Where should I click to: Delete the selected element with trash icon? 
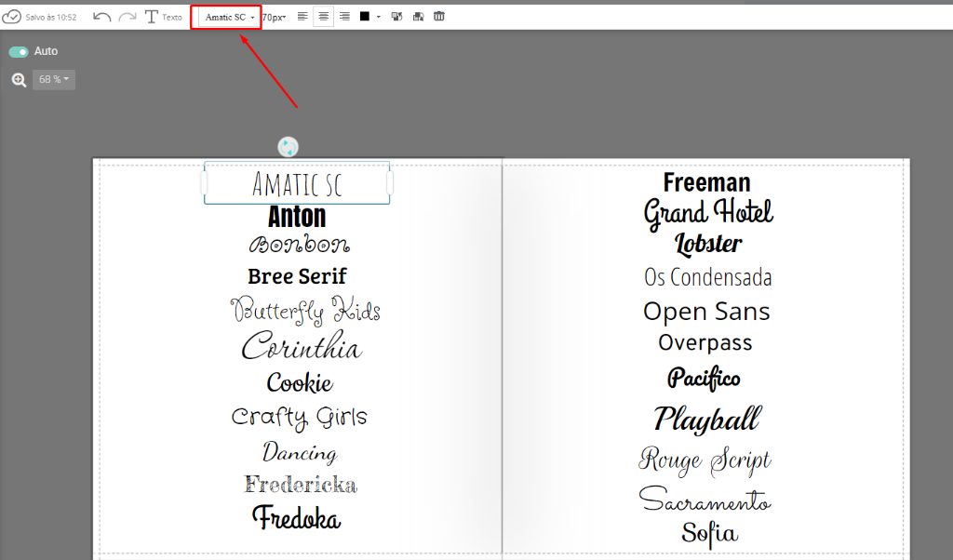click(439, 17)
